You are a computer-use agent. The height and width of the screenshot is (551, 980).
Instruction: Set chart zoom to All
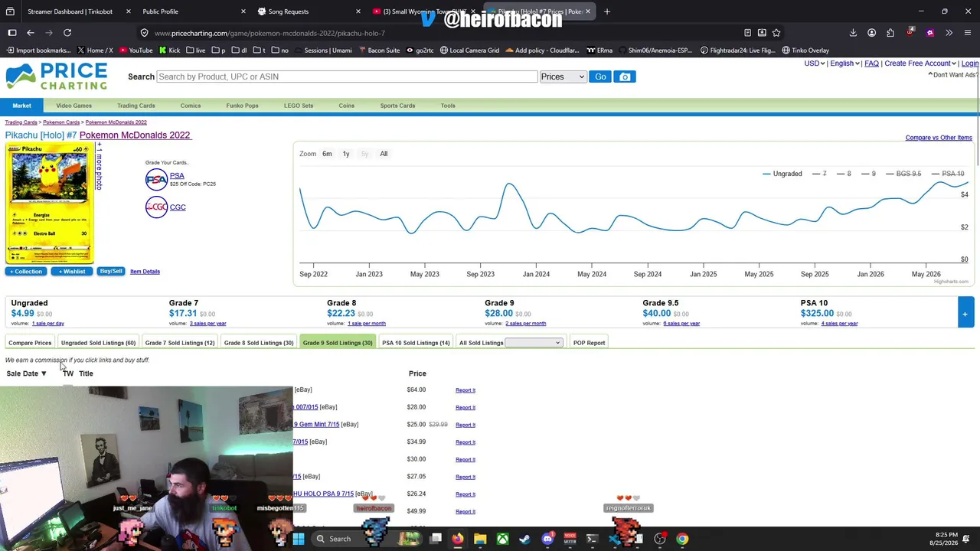[x=384, y=154]
